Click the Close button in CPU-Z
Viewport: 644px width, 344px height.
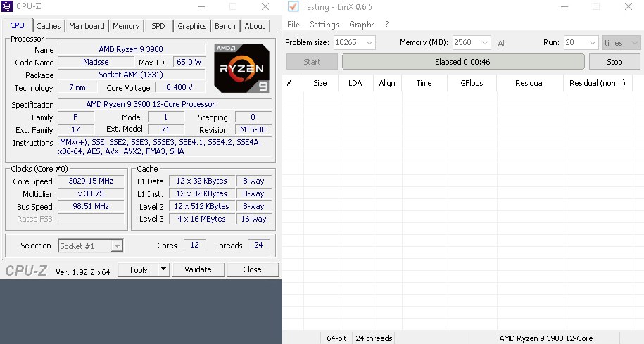(x=252, y=269)
